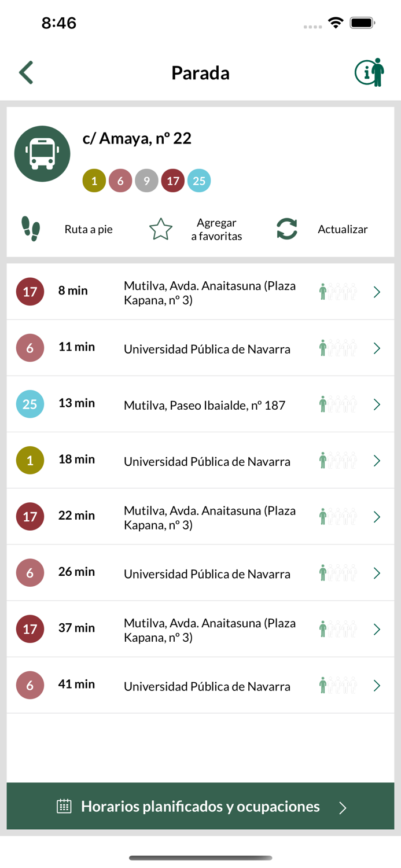This screenshot has width=401, height=868.
Task: Tap the footprints walking route icon
Action: [31, 229]
